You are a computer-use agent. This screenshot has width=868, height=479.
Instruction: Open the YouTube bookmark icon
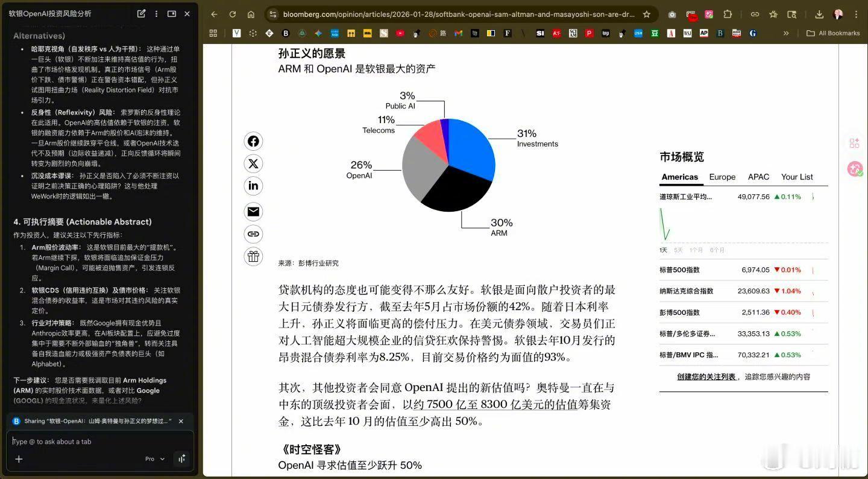click(400, 33)
